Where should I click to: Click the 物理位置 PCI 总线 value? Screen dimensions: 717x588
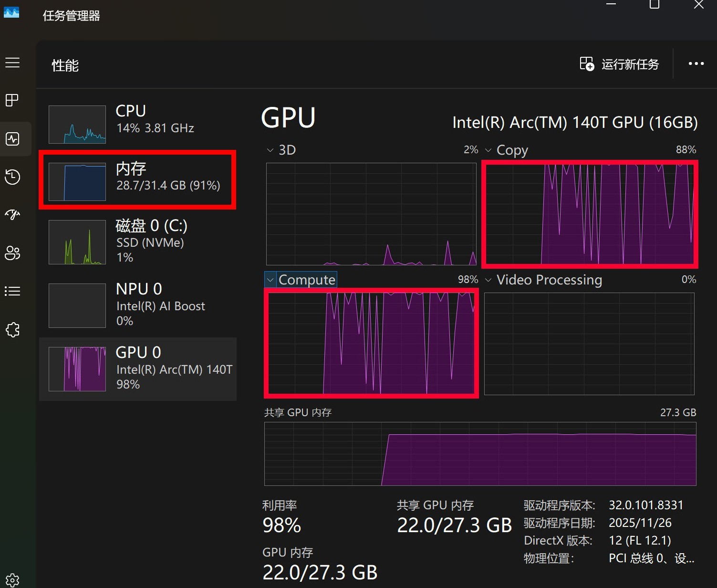point(652,558)
